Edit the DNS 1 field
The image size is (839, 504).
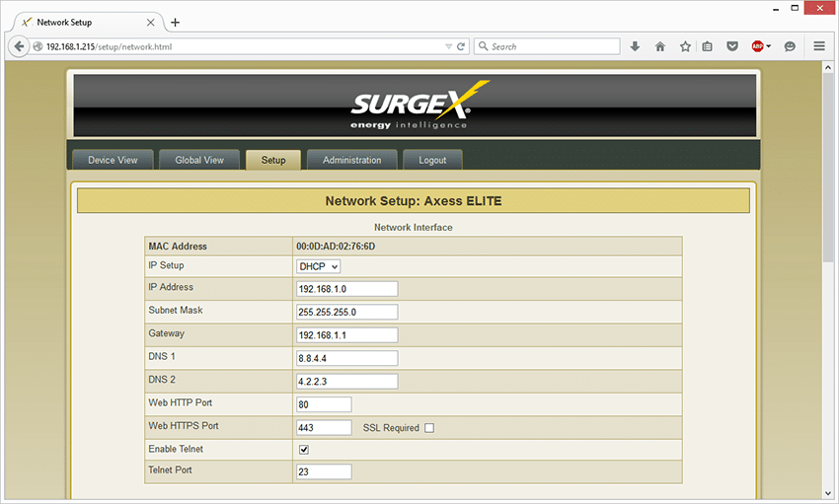[x=347, y=358]
